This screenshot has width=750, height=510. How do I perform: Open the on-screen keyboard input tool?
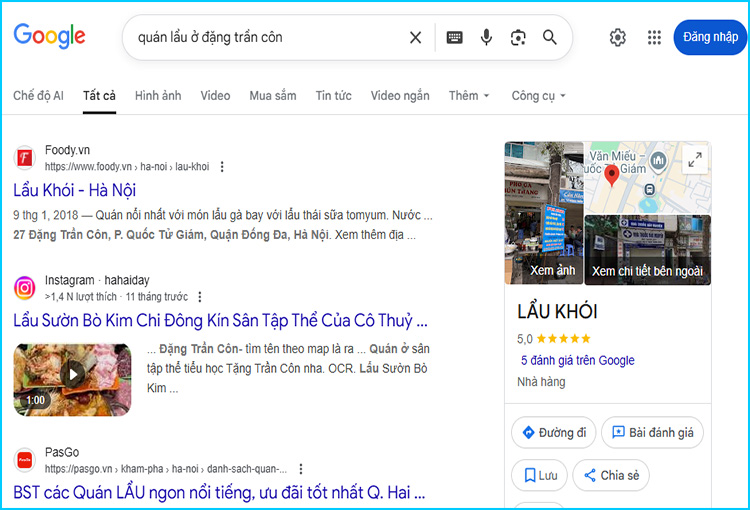(x=454, y=37)
